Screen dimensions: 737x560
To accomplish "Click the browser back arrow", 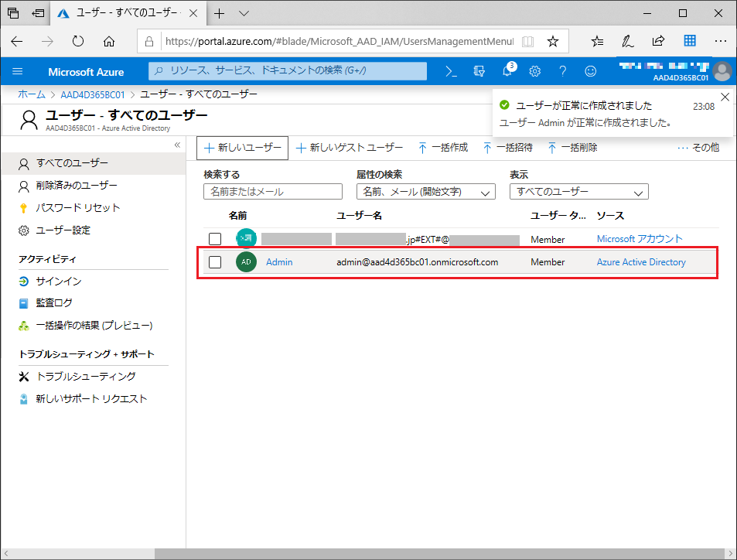I will [x=17, y=41].
